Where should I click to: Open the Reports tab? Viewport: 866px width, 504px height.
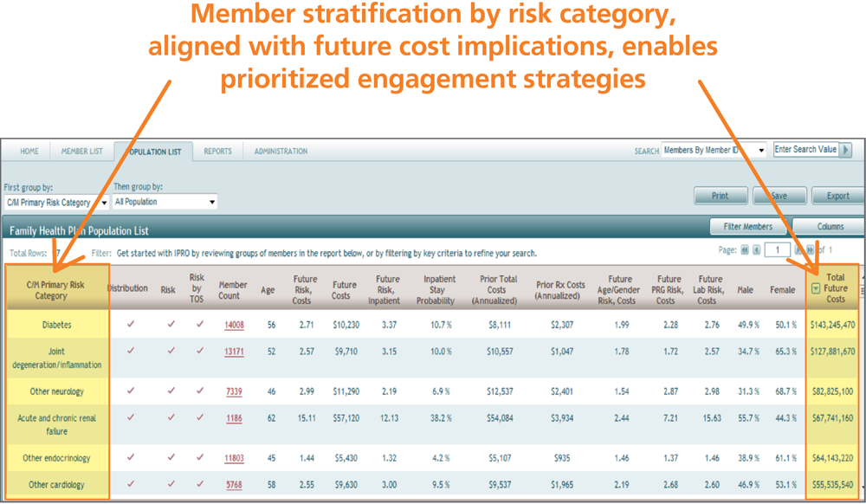[217, 152]
